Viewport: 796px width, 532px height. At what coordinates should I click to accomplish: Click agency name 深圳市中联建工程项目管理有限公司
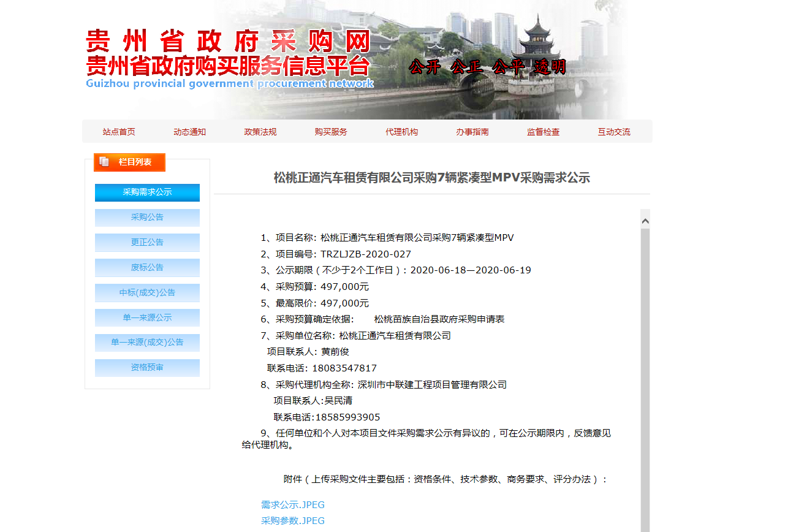(432, 385)
